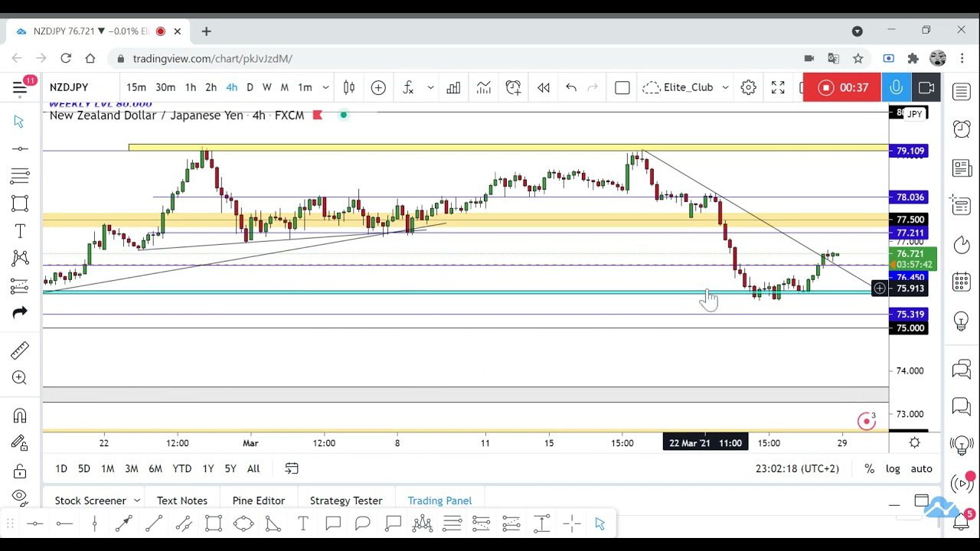Set range to 1D
This screenshot has width=980, height=551.
click(x=61, y=468)
